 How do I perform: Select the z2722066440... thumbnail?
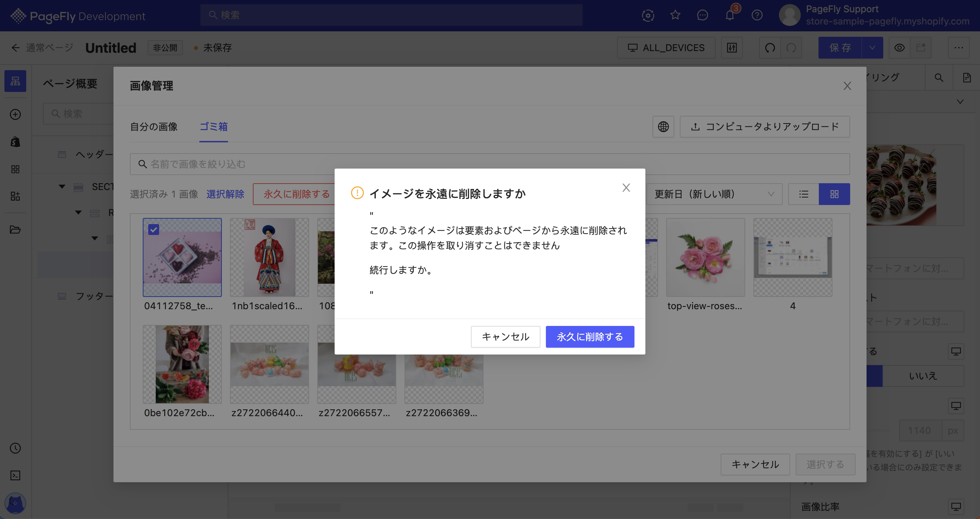269,364
